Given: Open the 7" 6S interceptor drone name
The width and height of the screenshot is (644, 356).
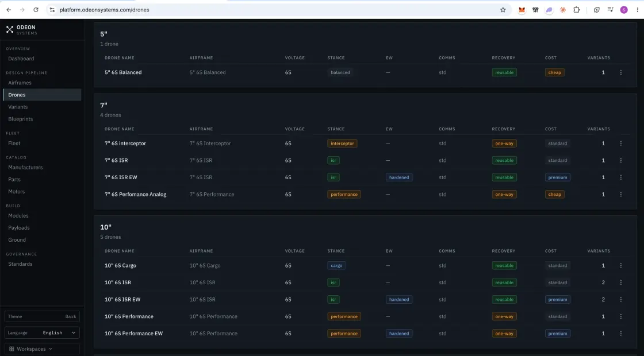Looking at the screenshot, I should click(125, 143).
